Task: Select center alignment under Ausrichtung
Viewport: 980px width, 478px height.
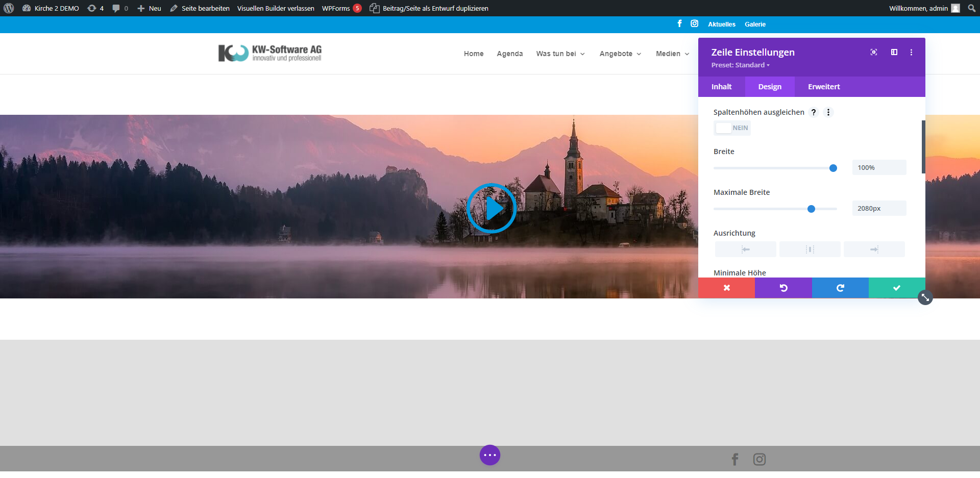Action: pyautogui.click(x=810, y=249)
